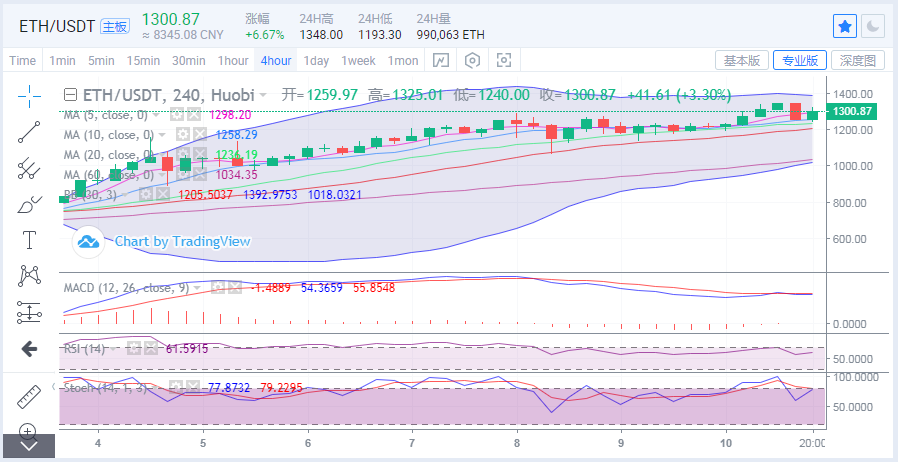Expand MA (60, close, 0) dropdown arrow
The height and width of the screenshot is (462, 898).
(162, 175)
